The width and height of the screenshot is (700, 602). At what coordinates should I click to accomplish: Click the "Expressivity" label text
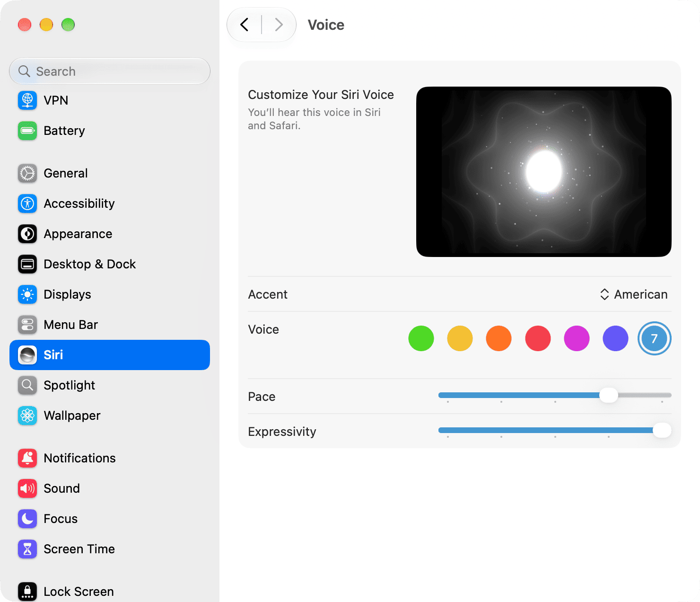click(282, 432)
